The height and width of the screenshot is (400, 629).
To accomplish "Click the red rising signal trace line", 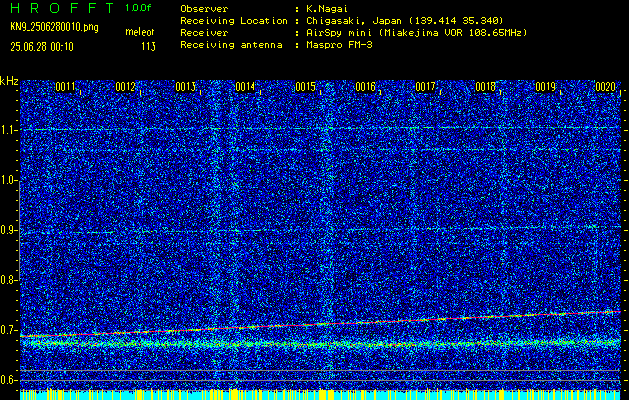I will tap(320, 324).
